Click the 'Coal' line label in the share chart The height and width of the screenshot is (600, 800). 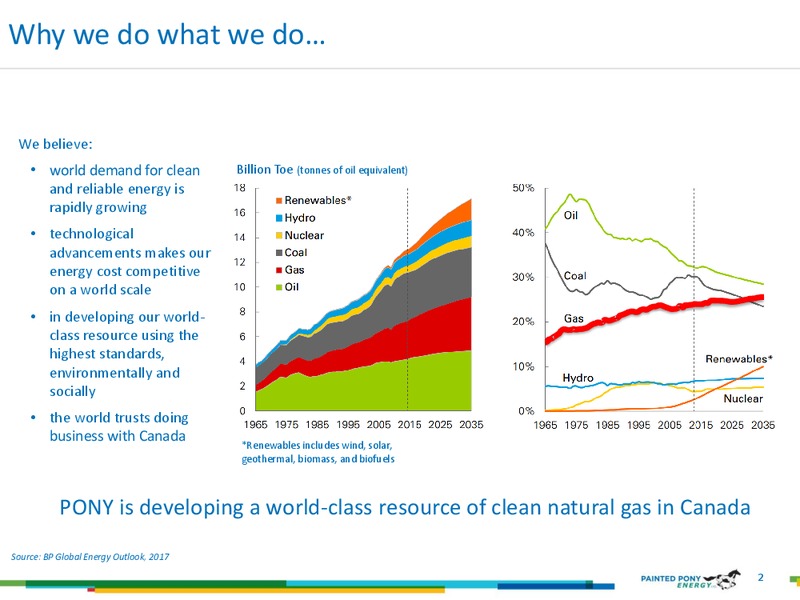click(575, 276)
